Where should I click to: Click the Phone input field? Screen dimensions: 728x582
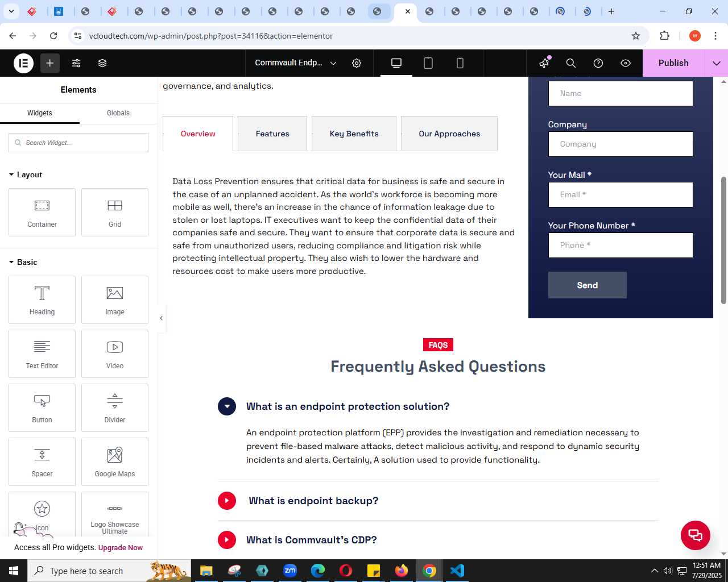tap(621, 245)
